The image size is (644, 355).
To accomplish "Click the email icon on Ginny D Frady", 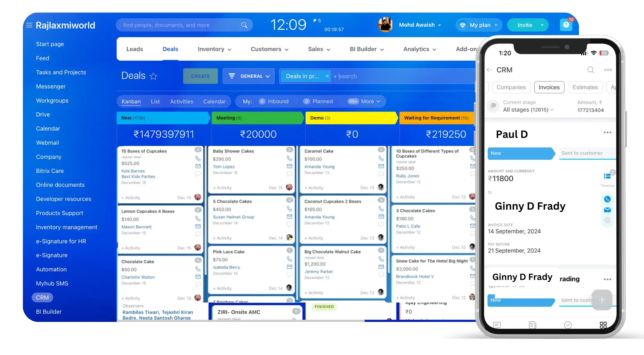I will [x=607, y=210].
